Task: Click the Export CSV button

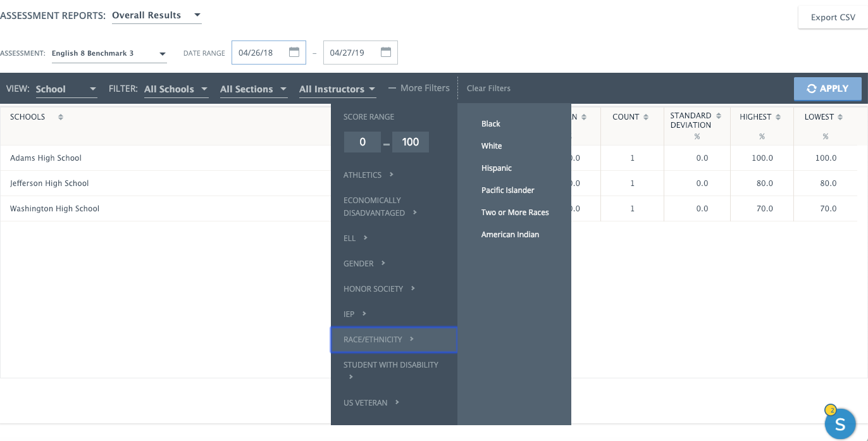Action: click(833, 17)
